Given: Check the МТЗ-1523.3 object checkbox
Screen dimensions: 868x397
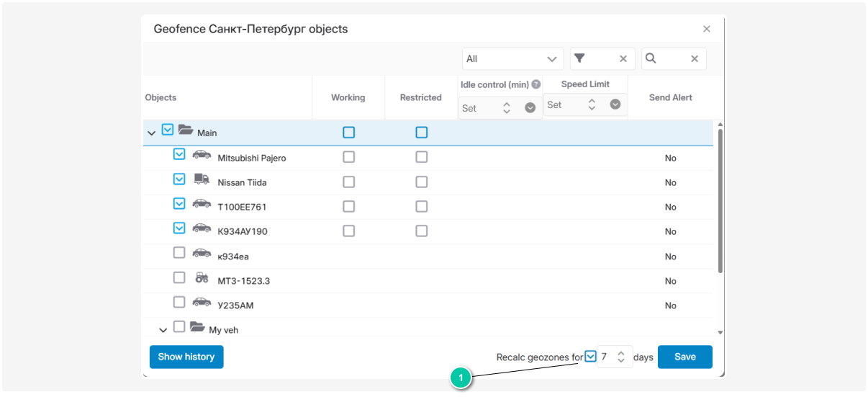Looking at the screenshot, I should (179, 277).
